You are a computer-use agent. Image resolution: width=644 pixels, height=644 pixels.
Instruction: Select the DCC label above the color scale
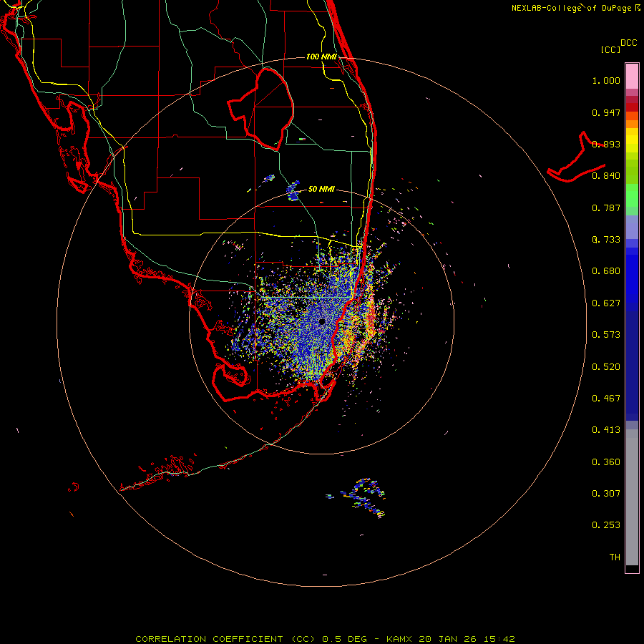click(x=628, y=43)
